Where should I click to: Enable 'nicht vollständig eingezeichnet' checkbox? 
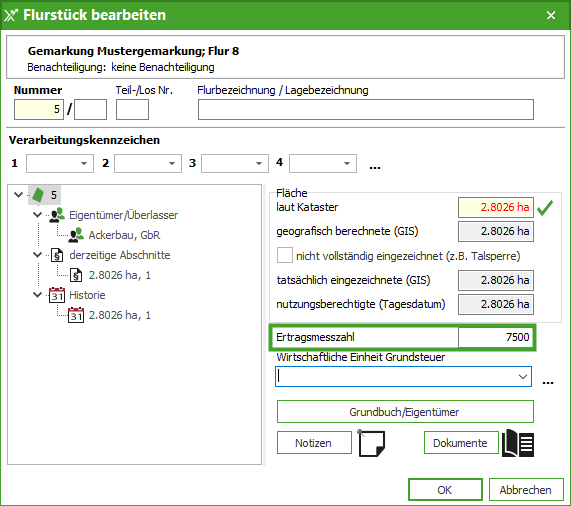coord(285,255)
